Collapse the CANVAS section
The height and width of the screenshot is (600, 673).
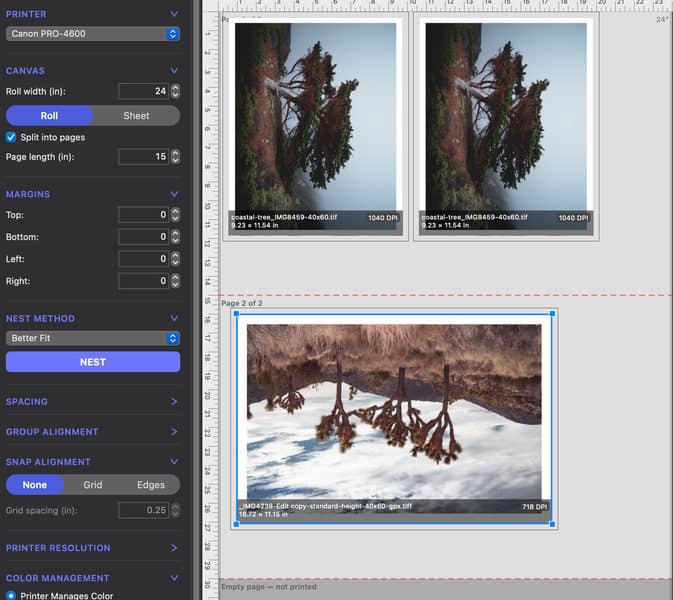pos(174,70)
